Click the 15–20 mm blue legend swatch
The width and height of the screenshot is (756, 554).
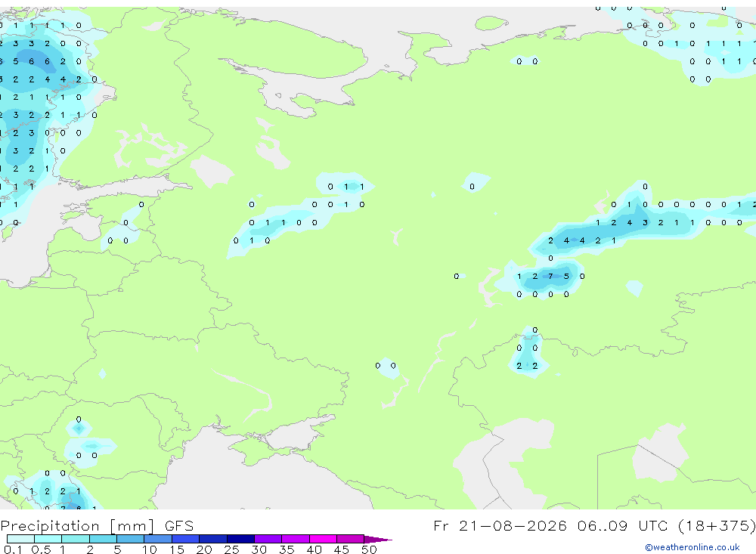[x=186, y=539]
